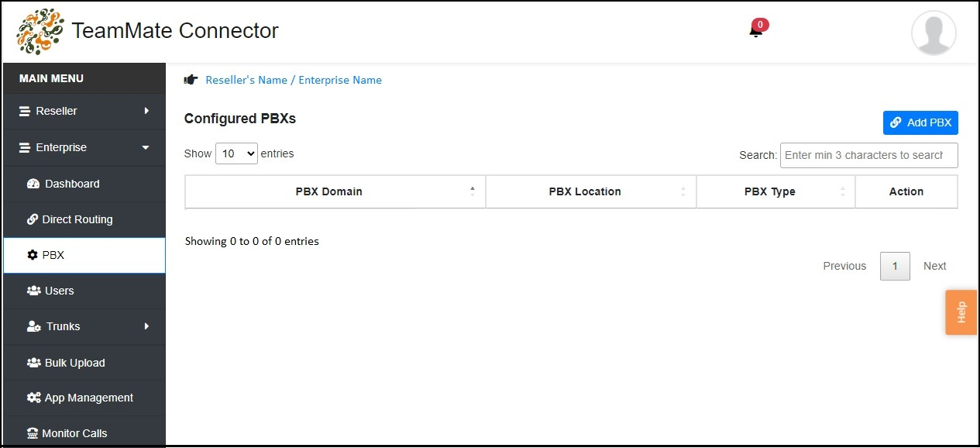Go to the Previous page
The image size is (980, 448).
[x=844, y=266]
